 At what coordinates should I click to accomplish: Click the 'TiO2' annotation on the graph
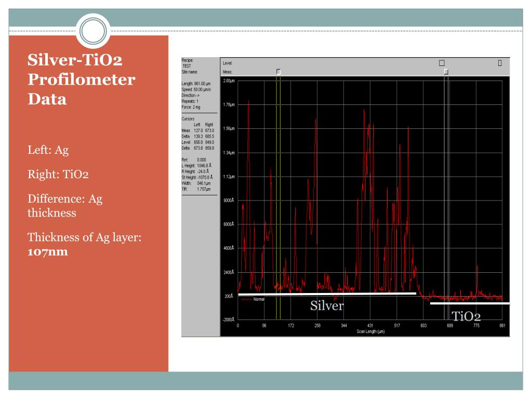[x=466, y=316]
